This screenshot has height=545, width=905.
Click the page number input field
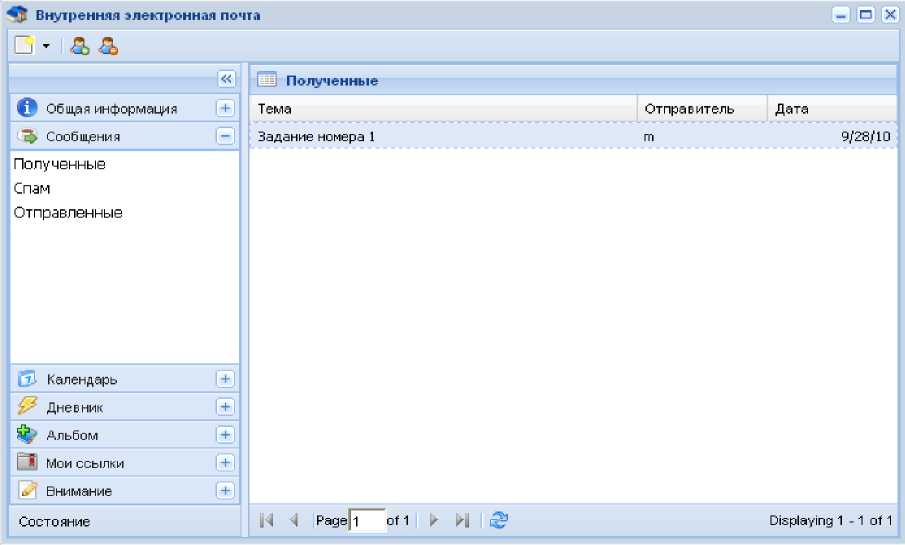(x=367, y=521)
